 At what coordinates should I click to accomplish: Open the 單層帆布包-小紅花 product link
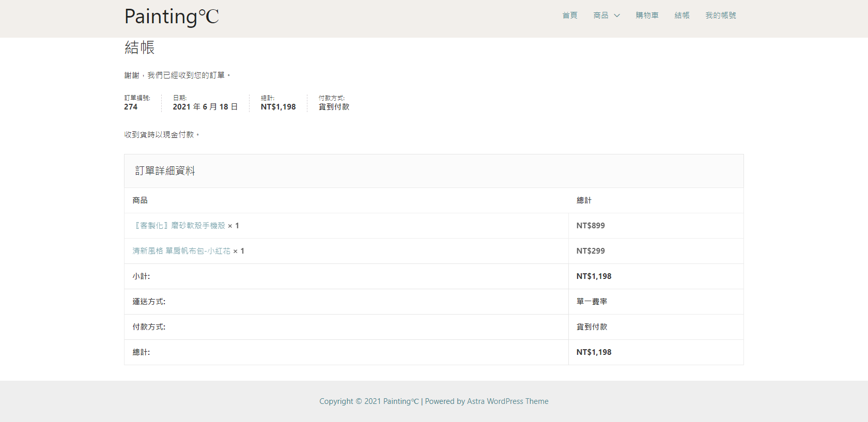[181, 251]
